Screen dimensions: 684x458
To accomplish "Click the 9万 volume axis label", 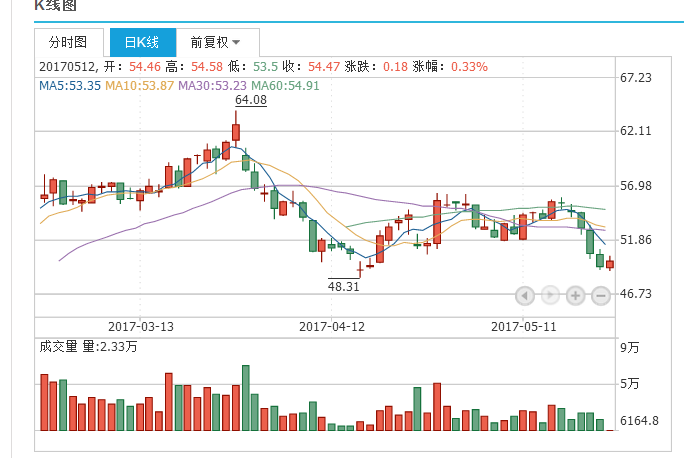I will tap(629, 348).
